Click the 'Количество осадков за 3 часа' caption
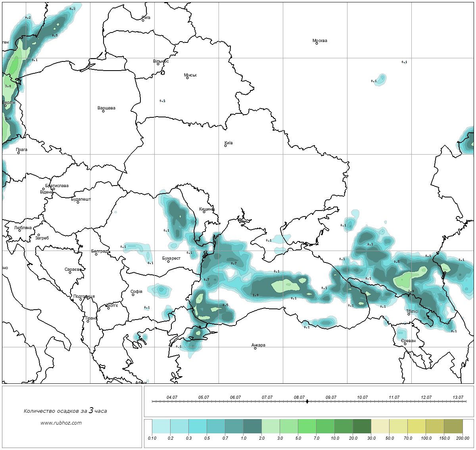Screen dimensions: 476x450 (x=65, y=411)
